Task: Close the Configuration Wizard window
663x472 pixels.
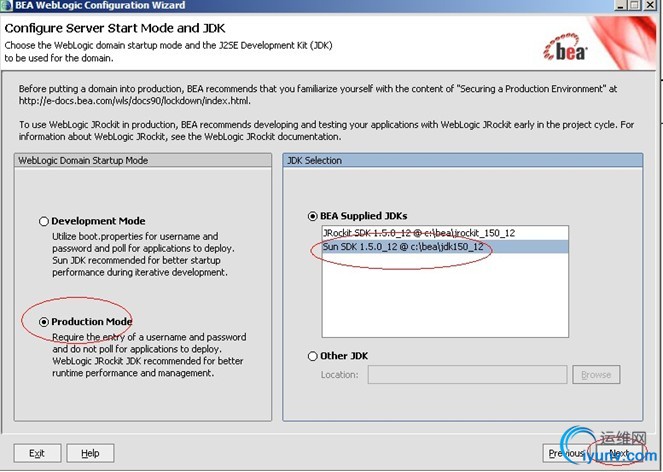Action: (650, 5)
